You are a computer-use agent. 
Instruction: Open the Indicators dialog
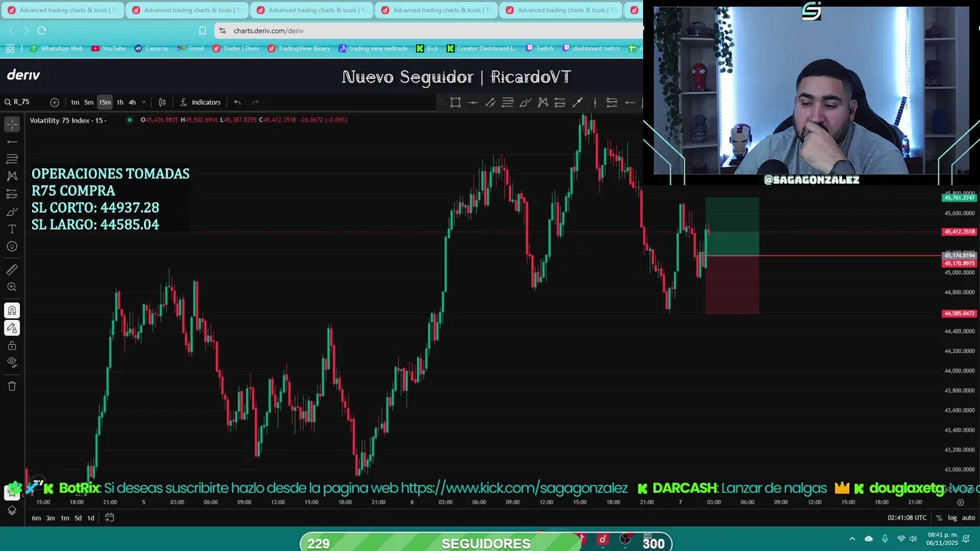pos(200,103)
